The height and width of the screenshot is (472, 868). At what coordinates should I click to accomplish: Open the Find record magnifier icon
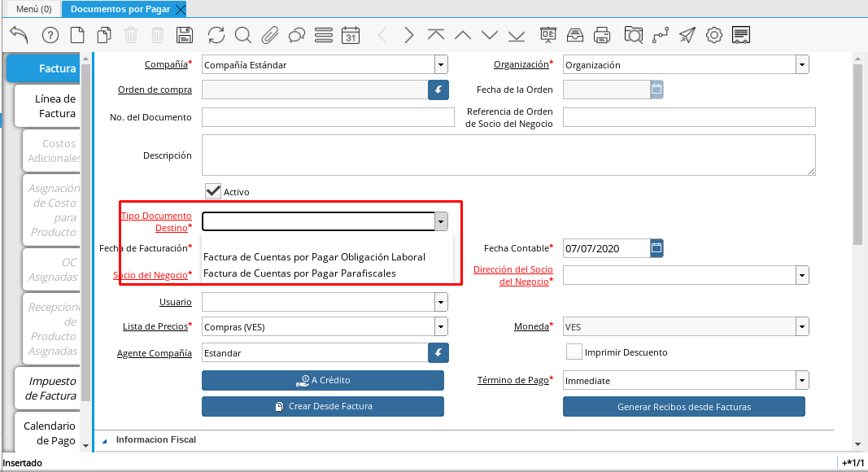click(x=243, y=36)
